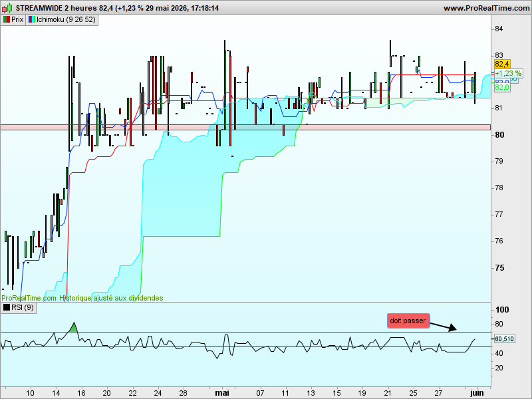Click the www.ProRealTime.com link
The width and height of the screenshot is (532, 399).
coord(487,8)
